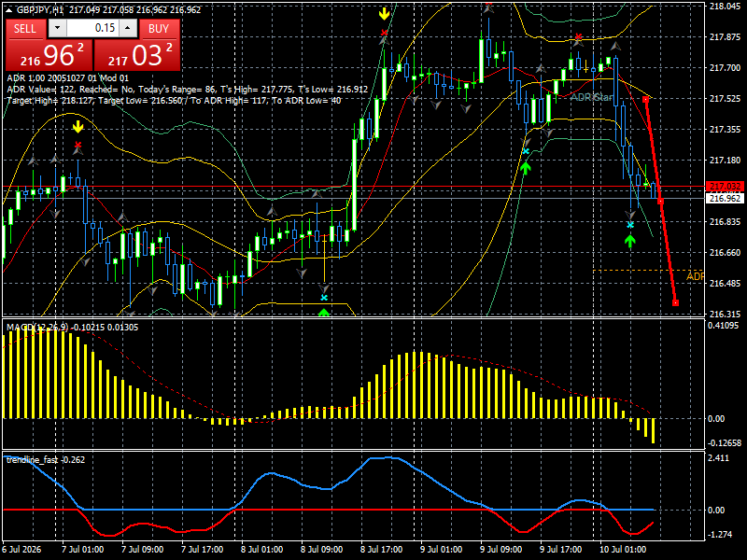Click the 6 Jul 2026 date label

(x=21, y=549)
